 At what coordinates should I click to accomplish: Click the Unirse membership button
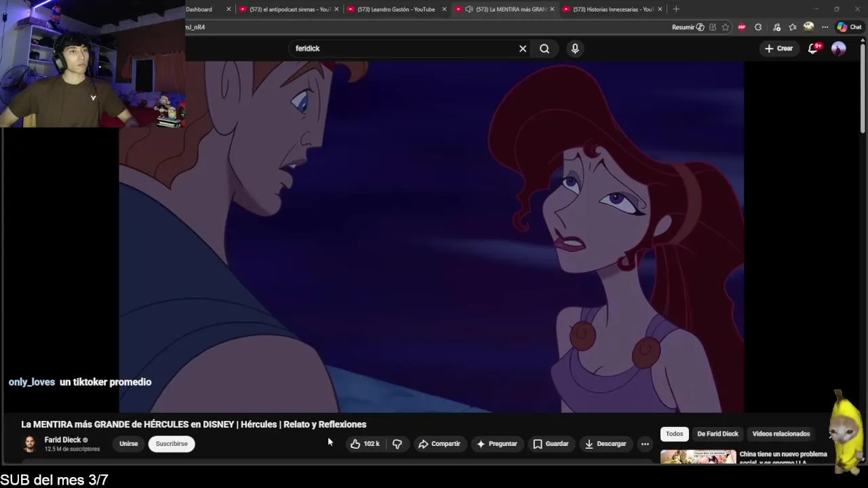coord(129,444)
